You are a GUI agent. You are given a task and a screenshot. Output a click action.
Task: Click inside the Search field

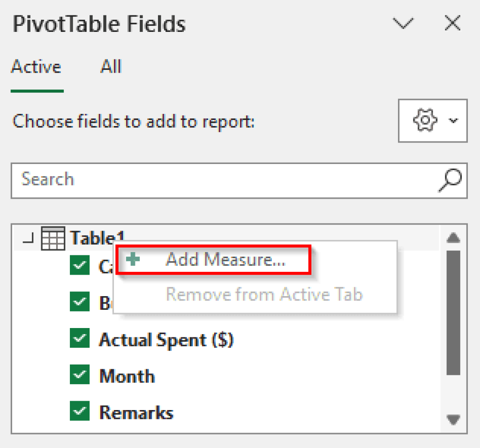(x=187, y=180)
